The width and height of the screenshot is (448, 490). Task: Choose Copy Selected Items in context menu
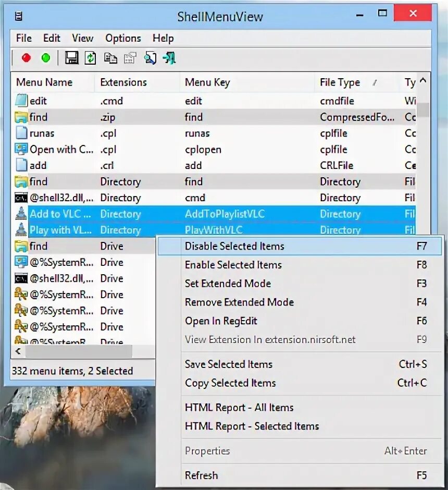tap(300, 383)
